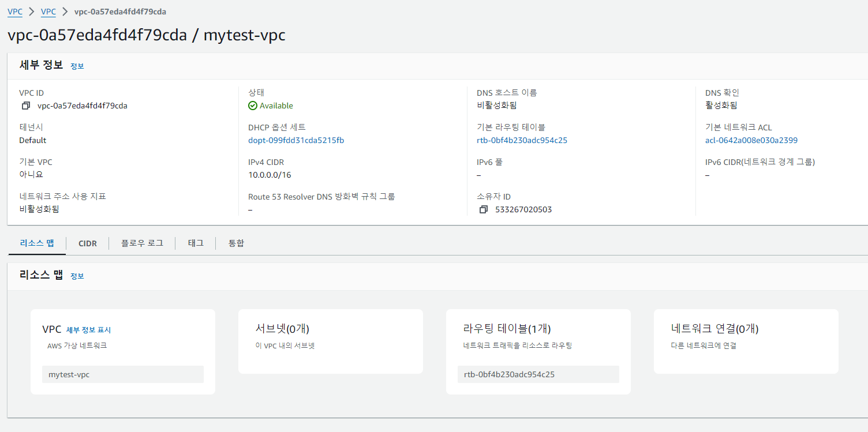Select the 태그 tab
Image resolution: width=868 pixels, height=432 pixels.
[x=196, y=243]
